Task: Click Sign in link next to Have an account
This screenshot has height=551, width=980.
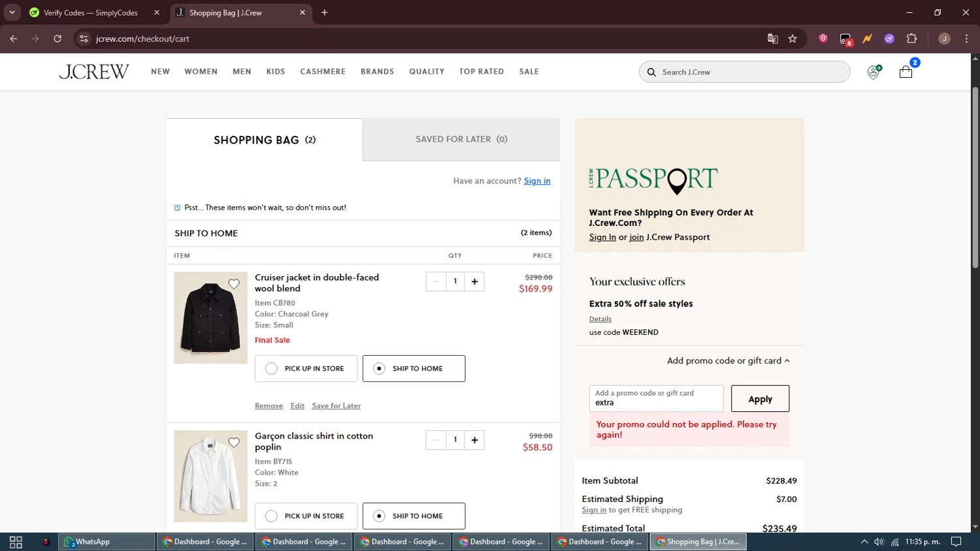Action: pos(537,181)
